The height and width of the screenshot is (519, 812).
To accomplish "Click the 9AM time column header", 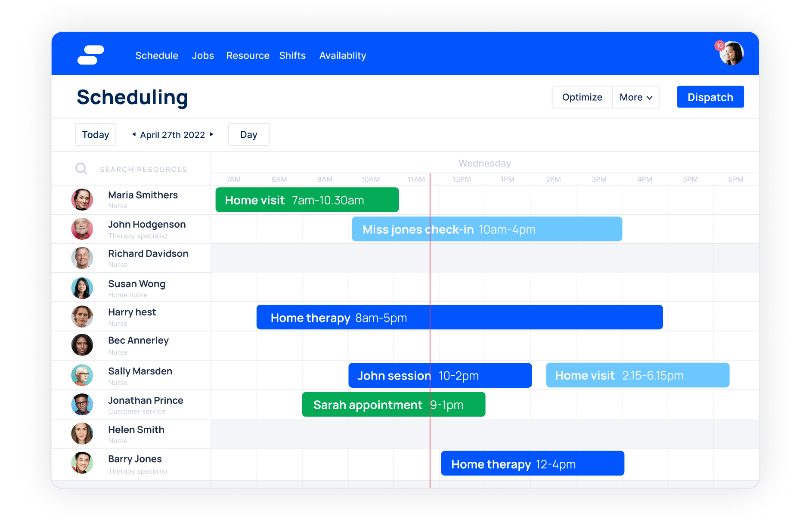I will coord(325,179).
